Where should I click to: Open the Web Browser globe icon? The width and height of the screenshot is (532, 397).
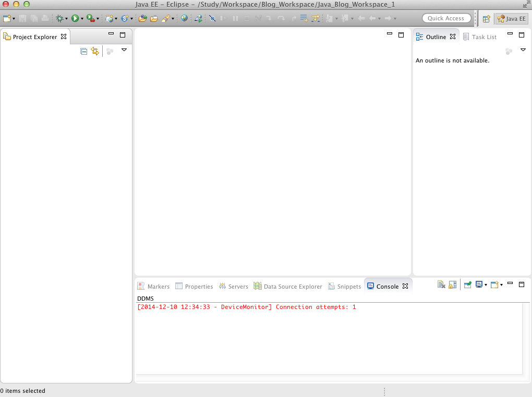point(184,18)
